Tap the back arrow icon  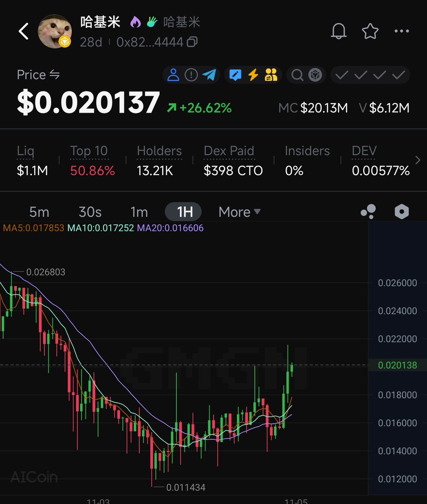point(24,31)
